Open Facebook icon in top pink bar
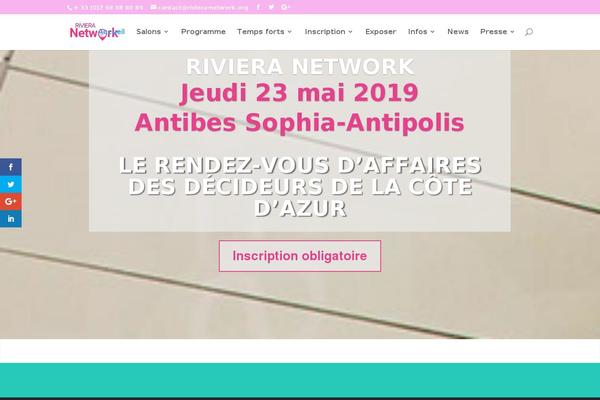Image resolution: width=600 pixels, height=400 pixels. point(258,7)
